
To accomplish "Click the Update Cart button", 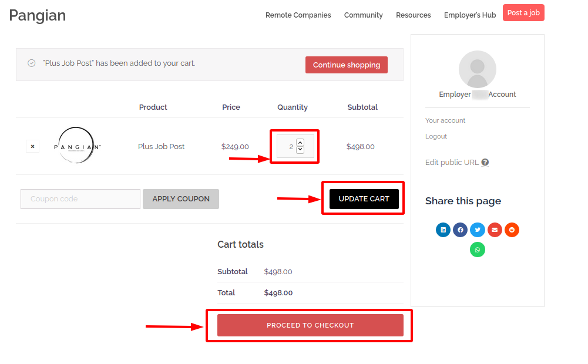I will coord(364,198).
